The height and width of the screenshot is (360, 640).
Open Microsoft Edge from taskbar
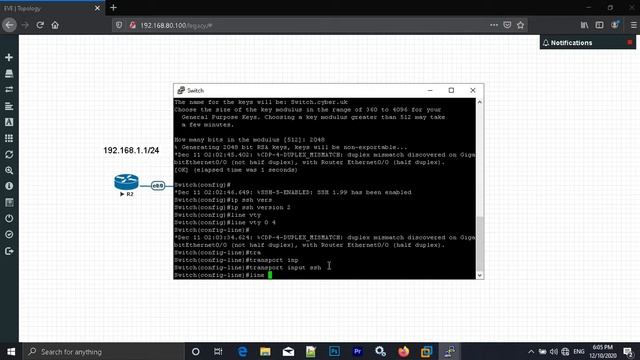(242, 351)
